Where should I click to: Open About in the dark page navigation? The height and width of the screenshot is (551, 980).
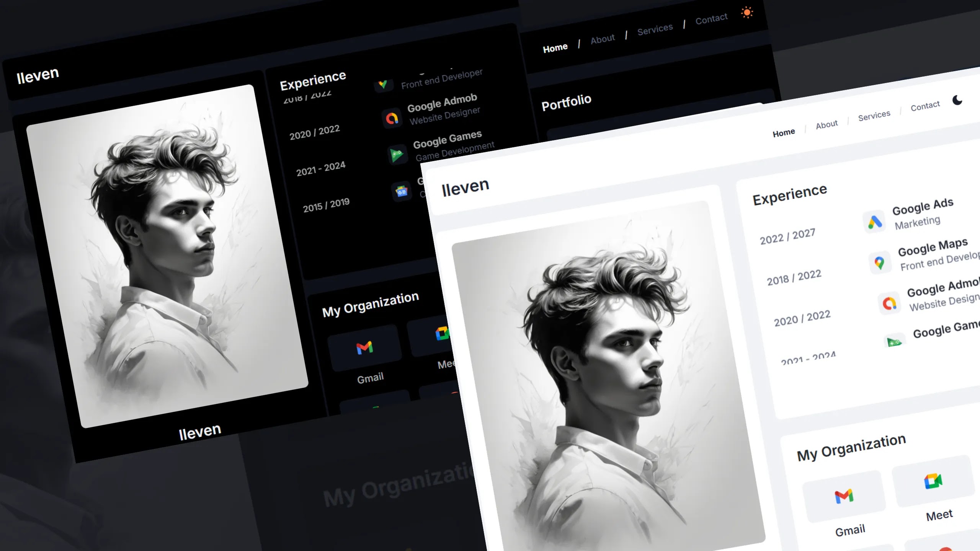pos(603,39)
